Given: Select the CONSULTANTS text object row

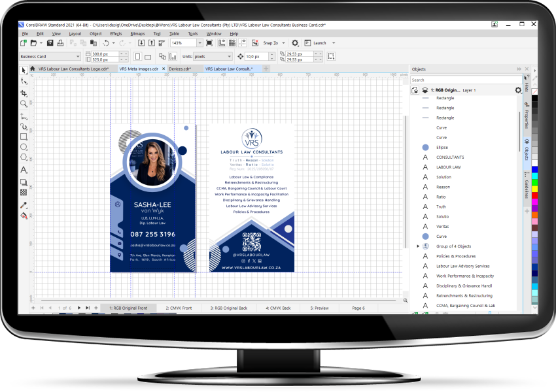Looking at the screenshot, I should [464, 157].
